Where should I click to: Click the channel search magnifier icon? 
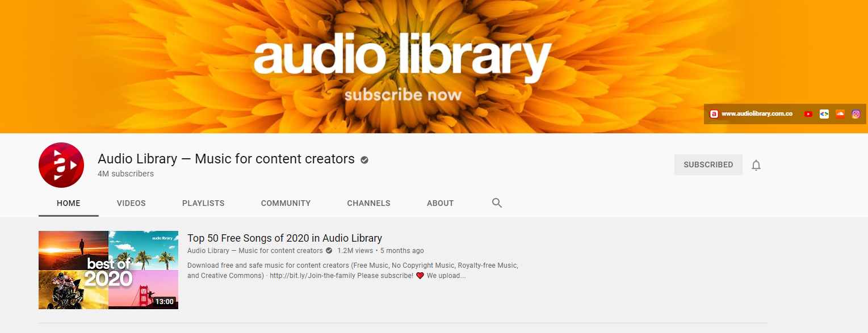[497, 203]
